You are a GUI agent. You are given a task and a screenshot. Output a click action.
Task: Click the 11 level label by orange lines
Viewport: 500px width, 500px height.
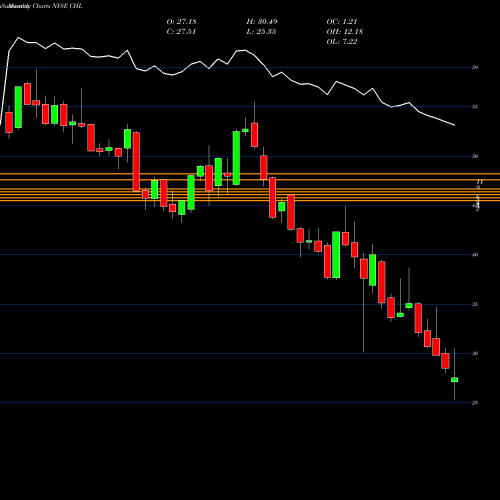point(480,182)
